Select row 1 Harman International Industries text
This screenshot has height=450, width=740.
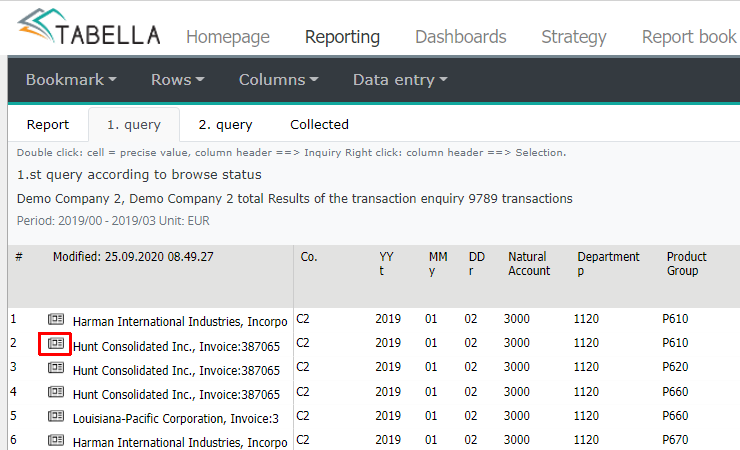(180, 322)
